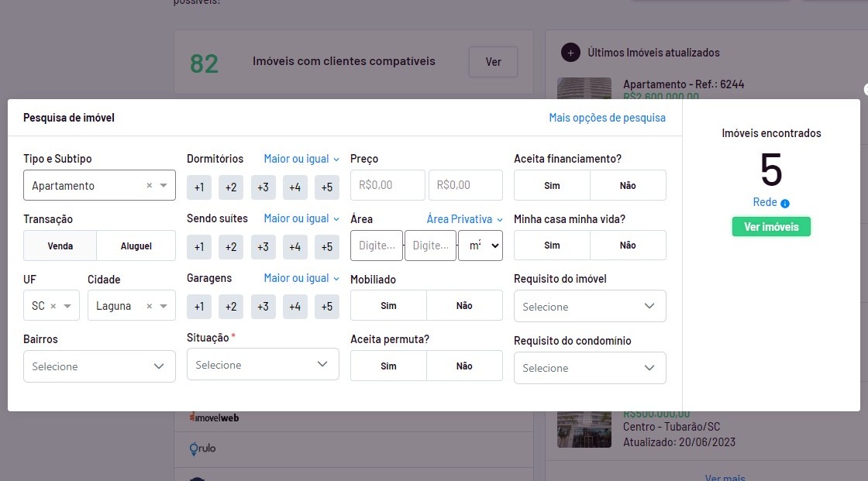Click the green Ver imóveis button
The height and width of the screenshot is (481, 868).
tap(771, 227)
